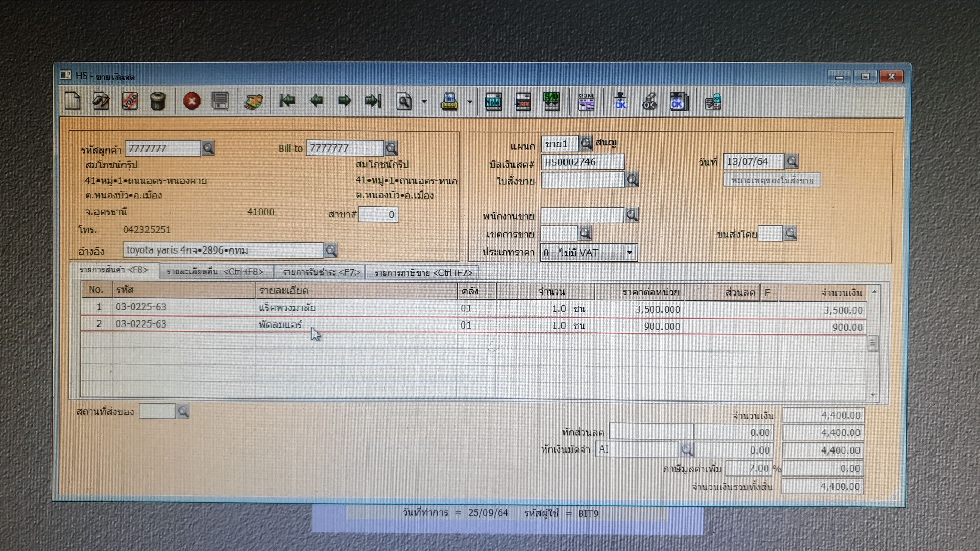
Task: Click the S/O sales order icon
Action: 552,102
